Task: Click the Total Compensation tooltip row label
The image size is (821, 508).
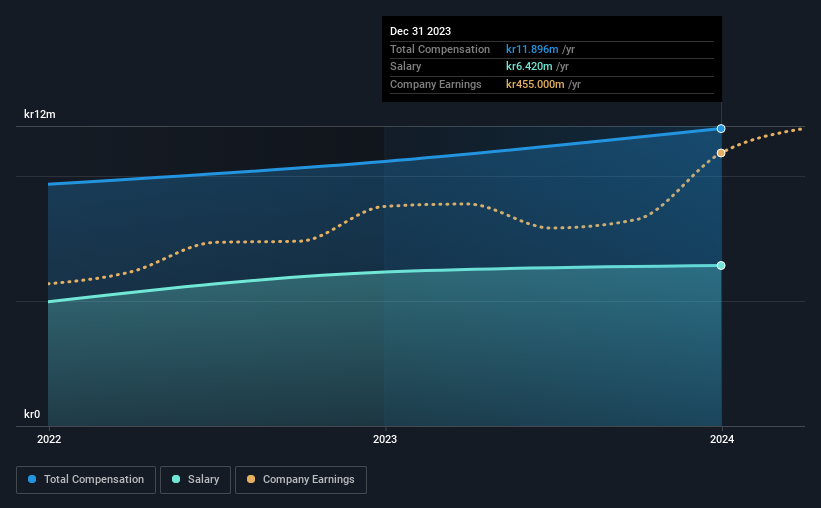Action: click(x=440, y=49)
